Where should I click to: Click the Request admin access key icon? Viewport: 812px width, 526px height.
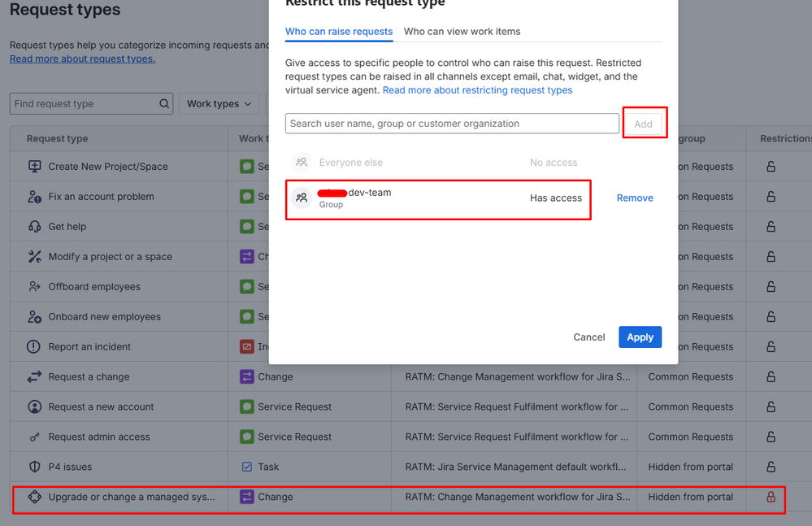34,437
